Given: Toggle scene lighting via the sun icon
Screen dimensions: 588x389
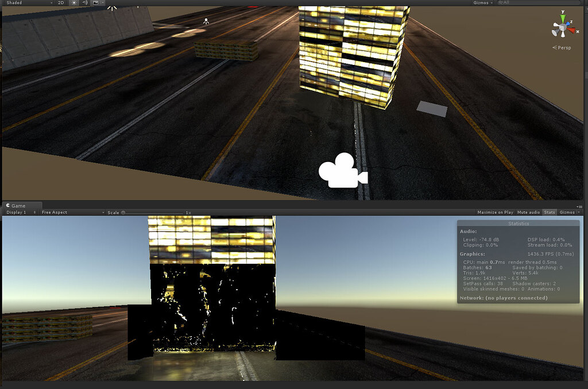Looking at the screenshot, I should pyautogui.click(x=73, y=3).
